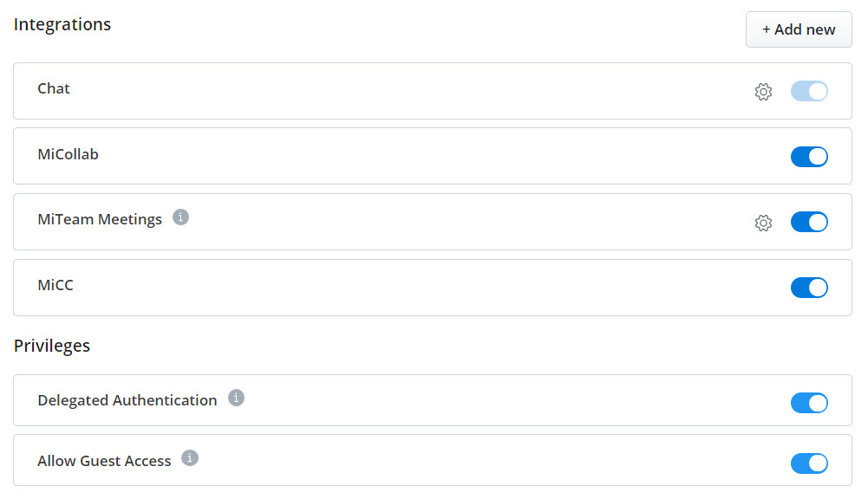Select the Chat integration label
This screenshot has width=868, height=499.
tap(54, 88)
